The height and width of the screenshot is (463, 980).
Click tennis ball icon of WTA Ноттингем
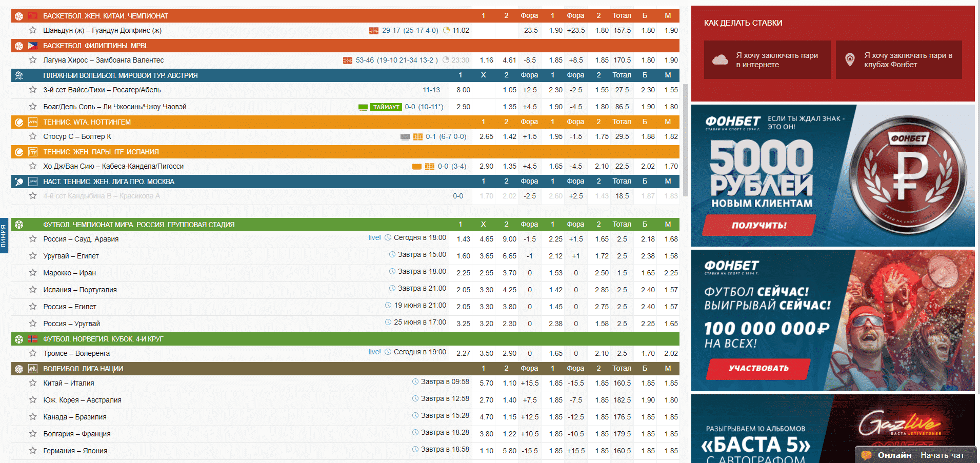[x=19, y=122]
